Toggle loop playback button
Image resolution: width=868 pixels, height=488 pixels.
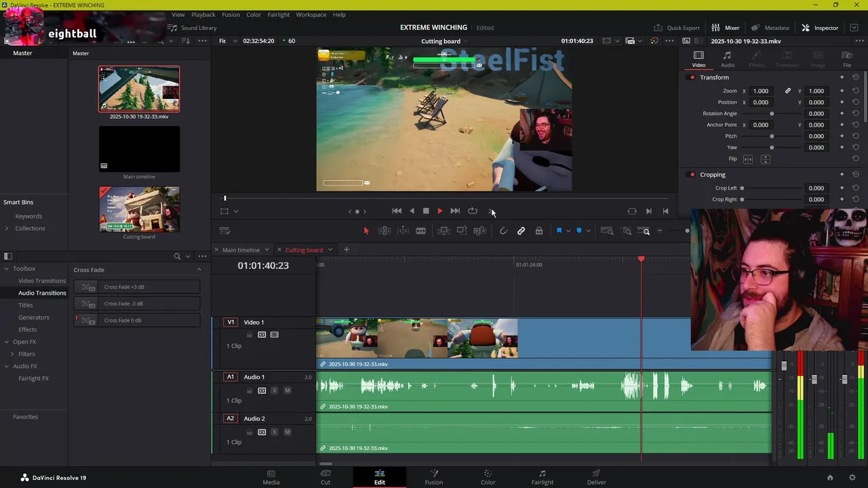coord(473,211)
